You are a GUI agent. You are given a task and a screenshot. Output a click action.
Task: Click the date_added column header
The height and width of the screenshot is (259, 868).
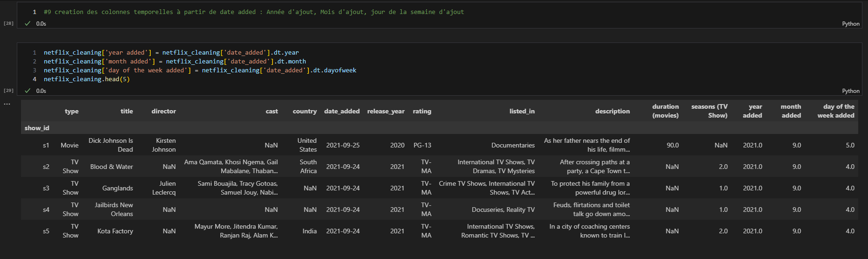(342, 112)
